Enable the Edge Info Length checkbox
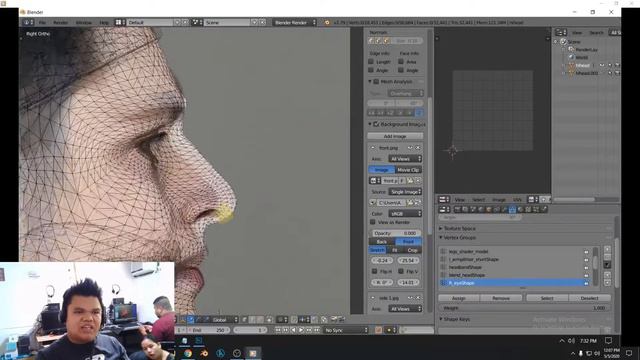The image size is (640, 360). click(371, 62)
